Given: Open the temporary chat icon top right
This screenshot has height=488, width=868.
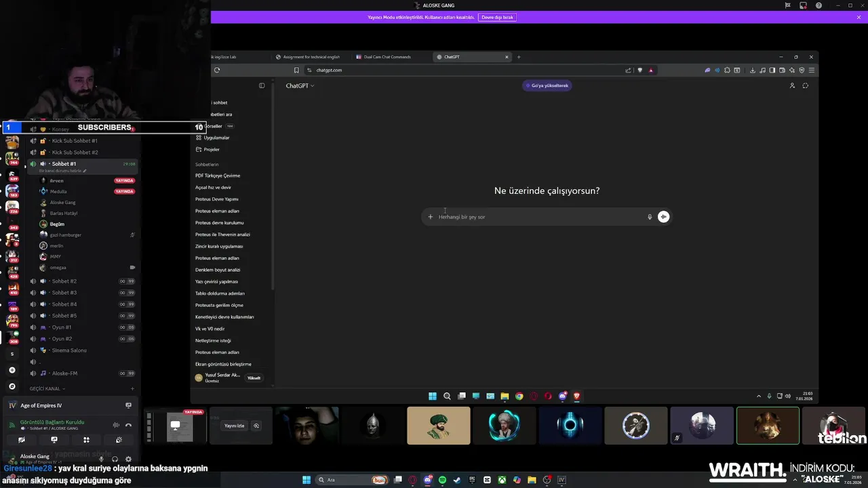Looking at the screenshot, I should pos(806,85).
